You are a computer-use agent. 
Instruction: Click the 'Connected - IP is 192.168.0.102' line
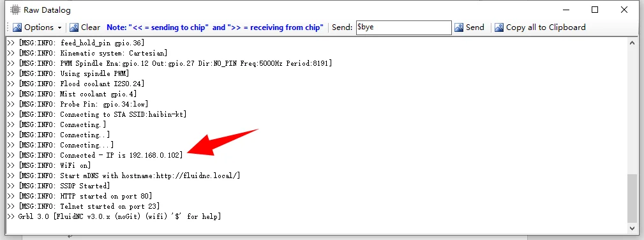point(94,155)
